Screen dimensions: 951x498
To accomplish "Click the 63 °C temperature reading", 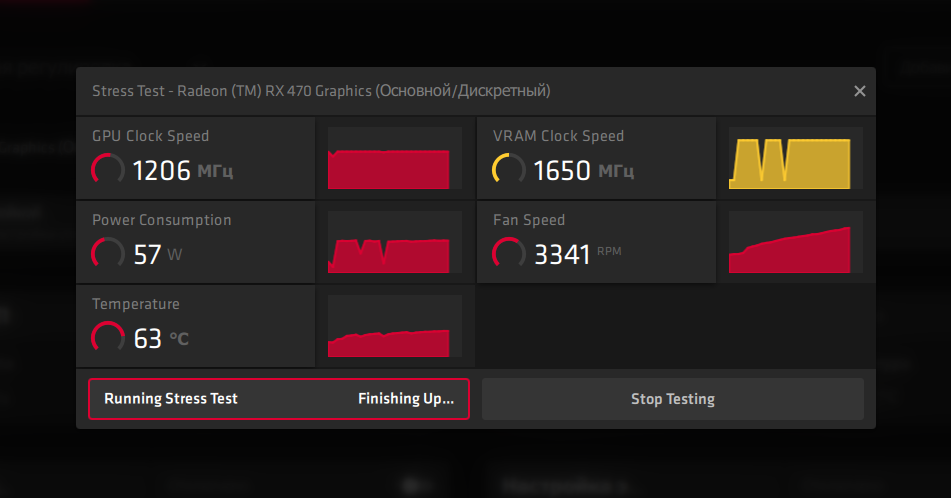I will tap(161, 338).
